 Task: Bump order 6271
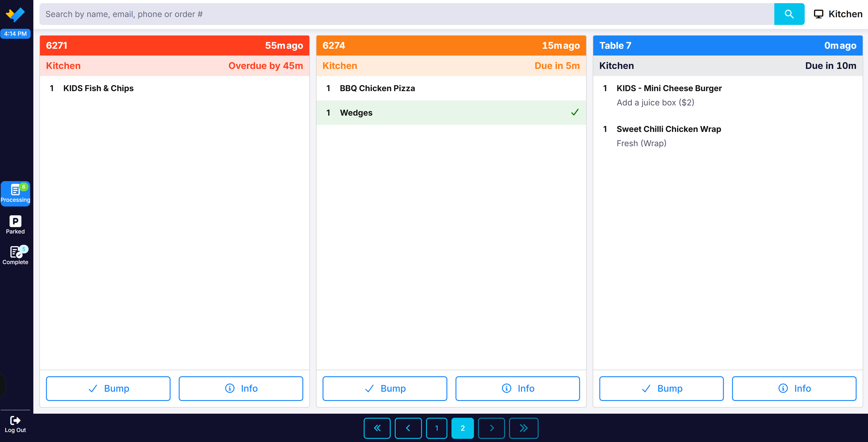click(108, 389)
